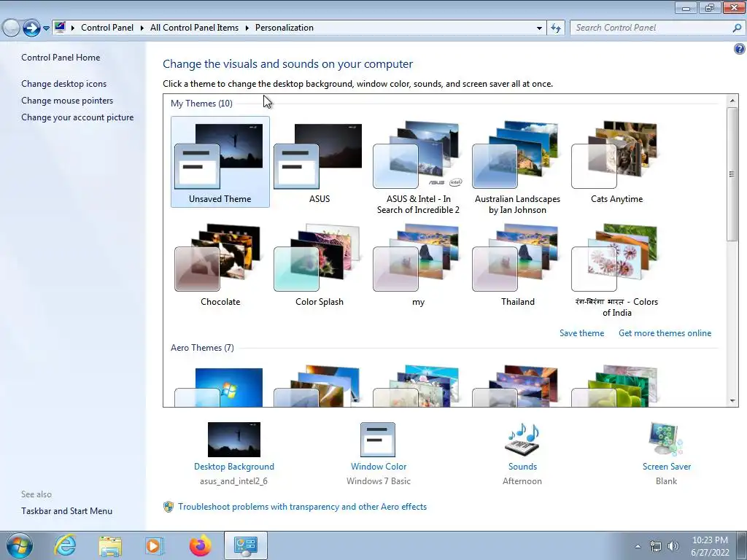The width and height of the screenshot is (747, 560).
Task: Open recent pages dropdown arrow
Action: (x=46, y=28)
